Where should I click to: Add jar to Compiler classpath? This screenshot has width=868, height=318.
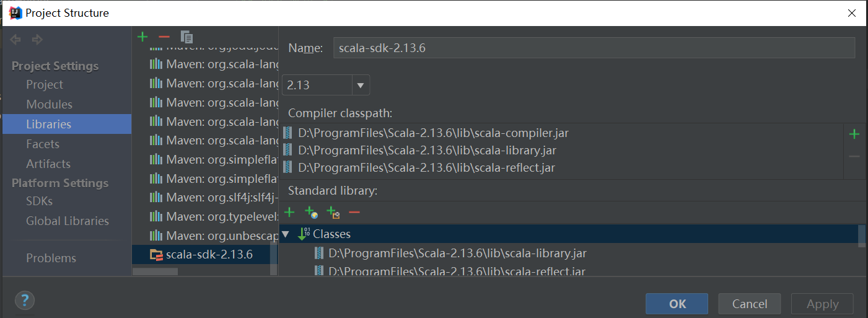(x=854, y=133)
